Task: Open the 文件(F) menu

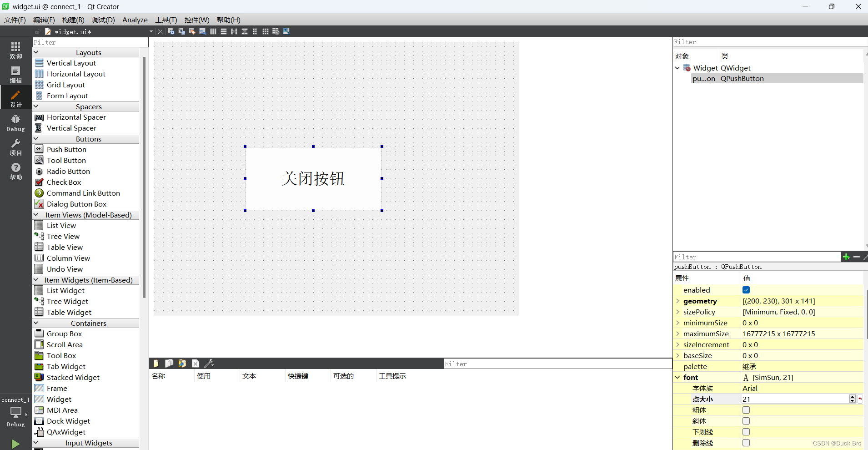Action: pos(15,20)
